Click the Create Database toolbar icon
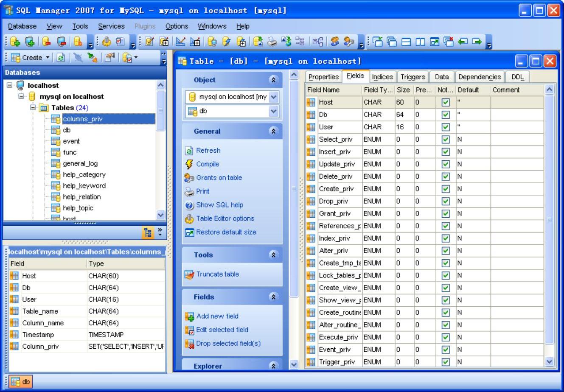 15,42
